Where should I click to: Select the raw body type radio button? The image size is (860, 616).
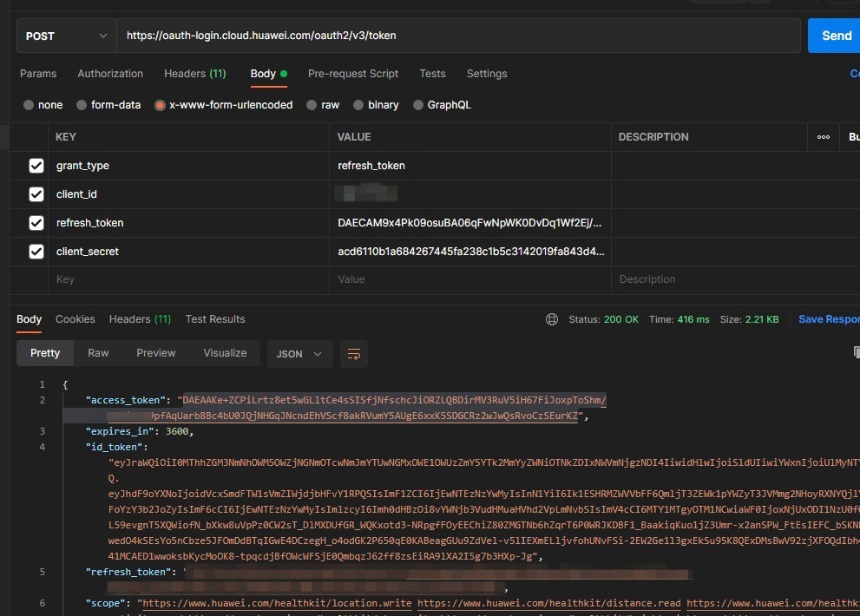click(x=310, y=105)
